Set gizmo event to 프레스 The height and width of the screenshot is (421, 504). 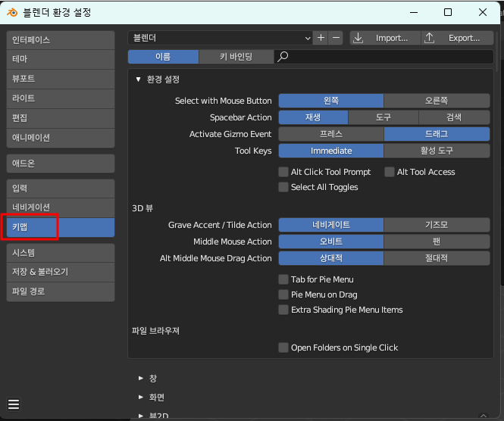331,134
